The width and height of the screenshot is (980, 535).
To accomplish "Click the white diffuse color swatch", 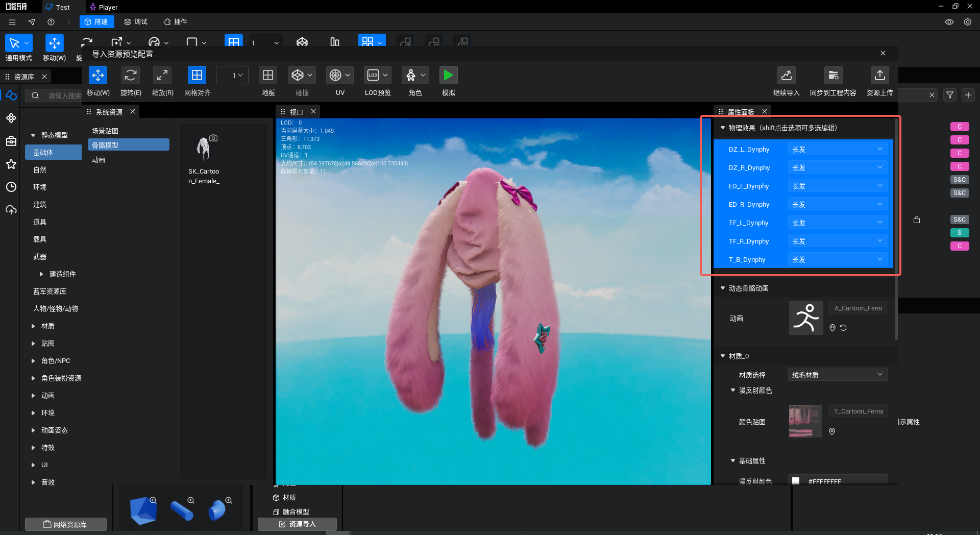I will (x=796, y=481).
